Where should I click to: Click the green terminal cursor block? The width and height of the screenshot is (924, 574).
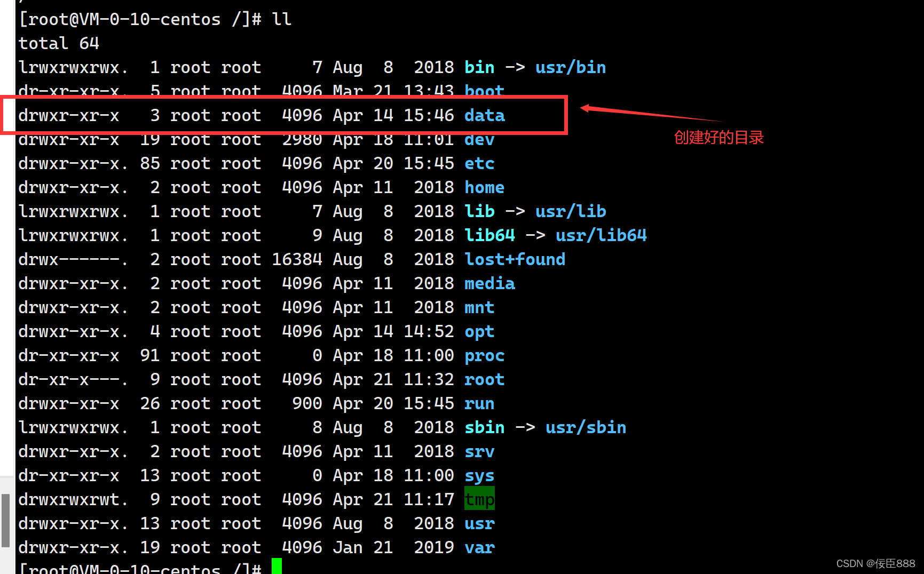click(x=277, y=566)
